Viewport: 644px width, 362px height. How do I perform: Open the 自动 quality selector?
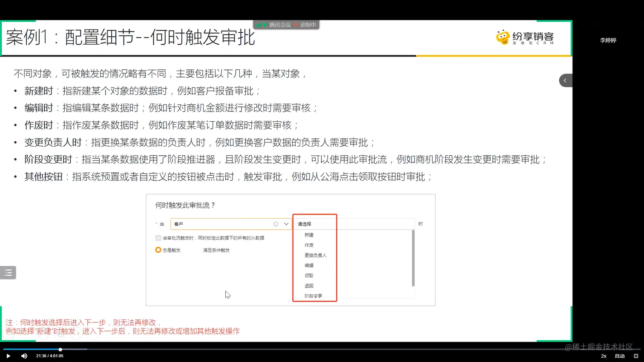pyautogui.click(x=620, y=356)
